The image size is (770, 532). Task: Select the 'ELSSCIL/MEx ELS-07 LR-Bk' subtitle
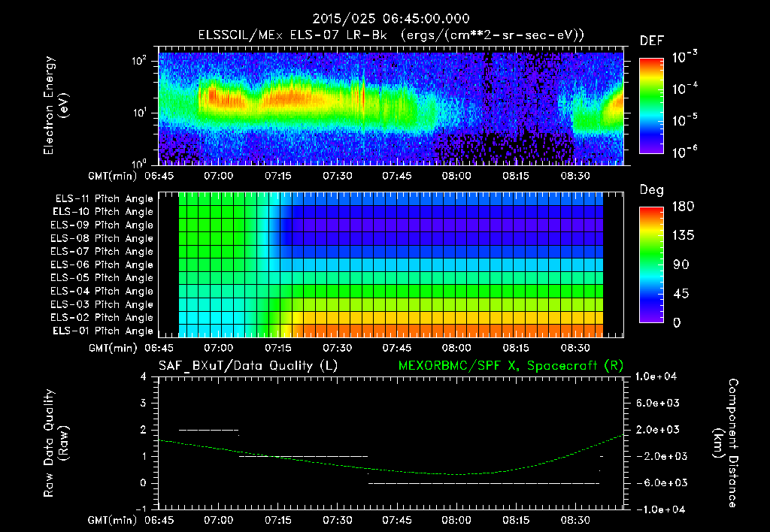coord(293,35)
